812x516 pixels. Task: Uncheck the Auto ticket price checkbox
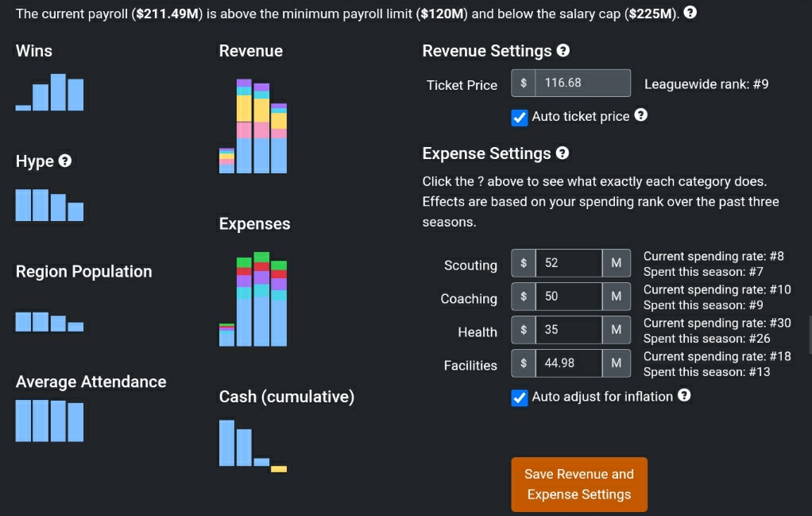(520, 117)
